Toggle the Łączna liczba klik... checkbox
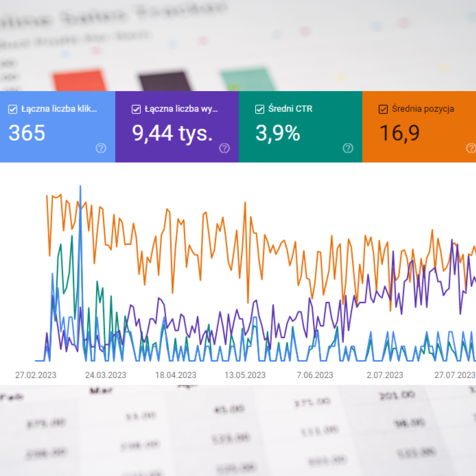The height and width of the screenshot is (476, 476). pyautogui.click(x=13, y=109)
